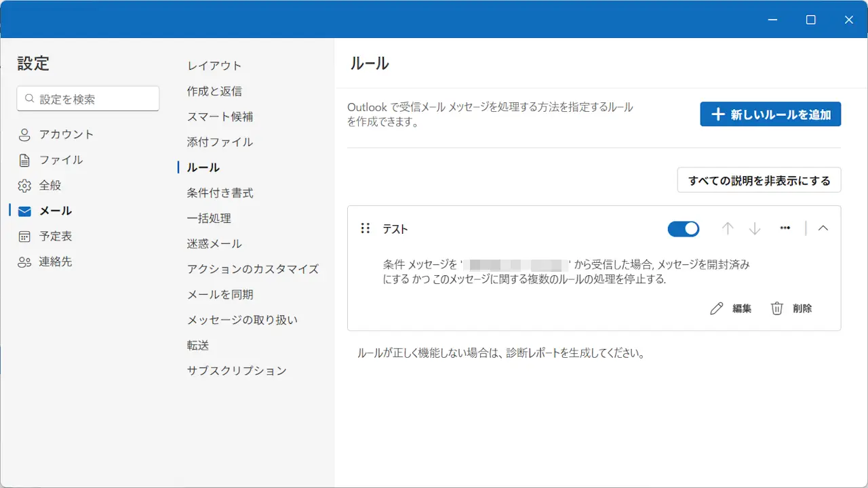
Task: Click the move rule up arrow
Action: 728,228
